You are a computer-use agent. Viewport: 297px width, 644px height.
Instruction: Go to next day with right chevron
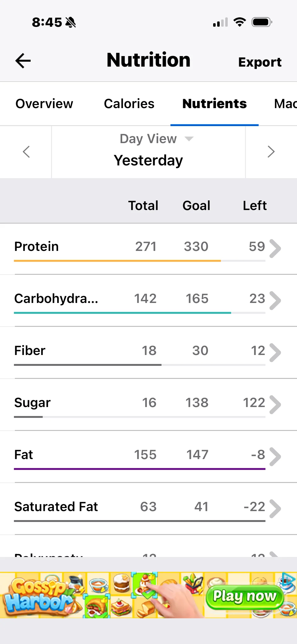click(x=271, y=152)
